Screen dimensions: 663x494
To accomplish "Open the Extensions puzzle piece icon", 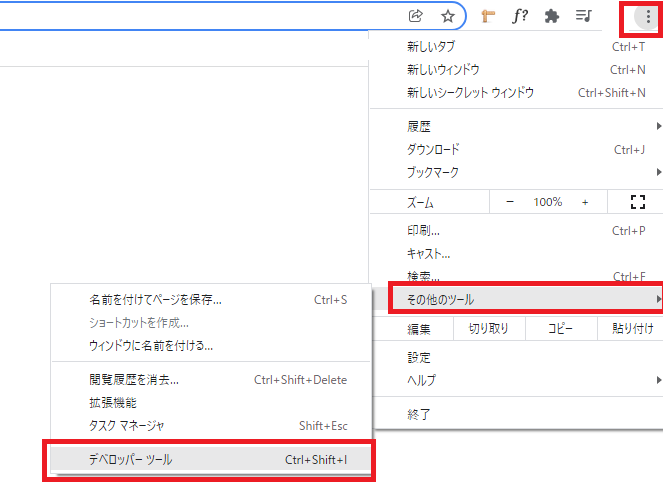I will click(x=551, y=16).
